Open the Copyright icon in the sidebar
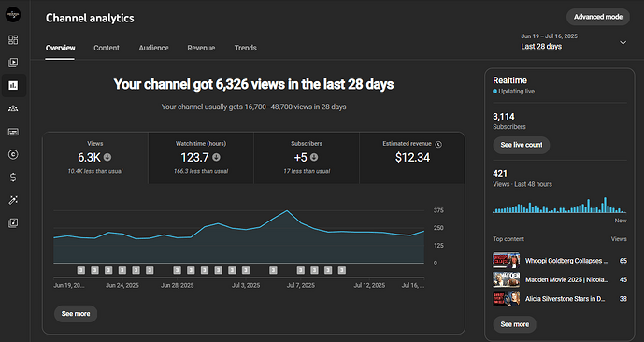Image resolution: width=644 pixels, height=342 pixels. [13, 154]
